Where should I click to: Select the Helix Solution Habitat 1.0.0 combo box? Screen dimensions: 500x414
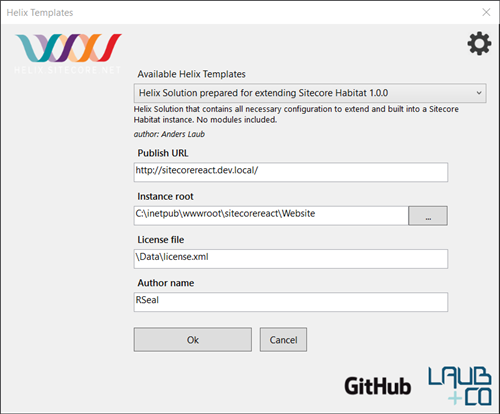click(x=310, y=93)
